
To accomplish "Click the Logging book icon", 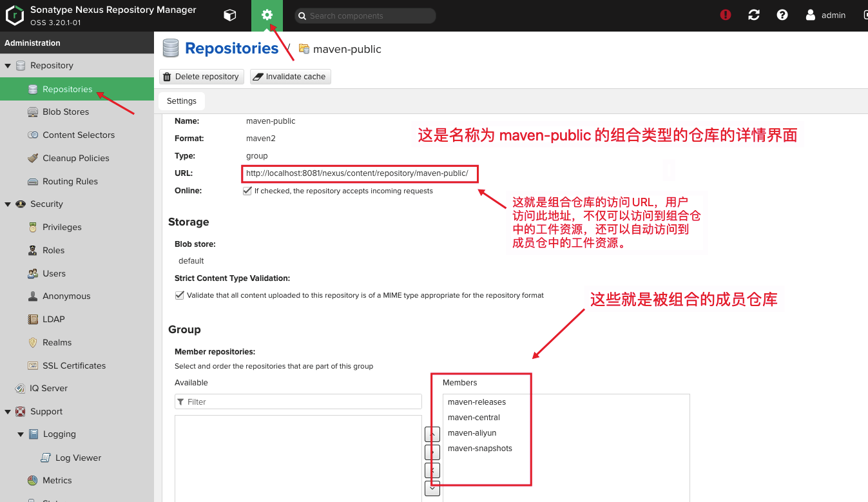I will [x=34, y=434].
